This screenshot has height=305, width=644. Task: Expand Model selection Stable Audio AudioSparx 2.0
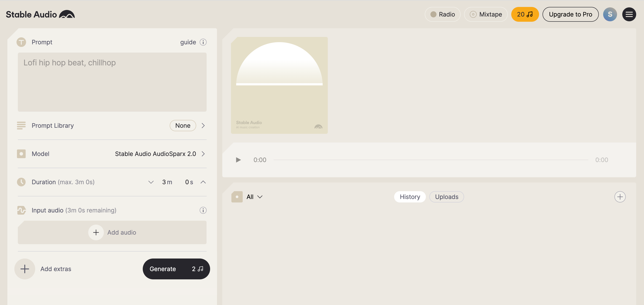coord(203,154)
